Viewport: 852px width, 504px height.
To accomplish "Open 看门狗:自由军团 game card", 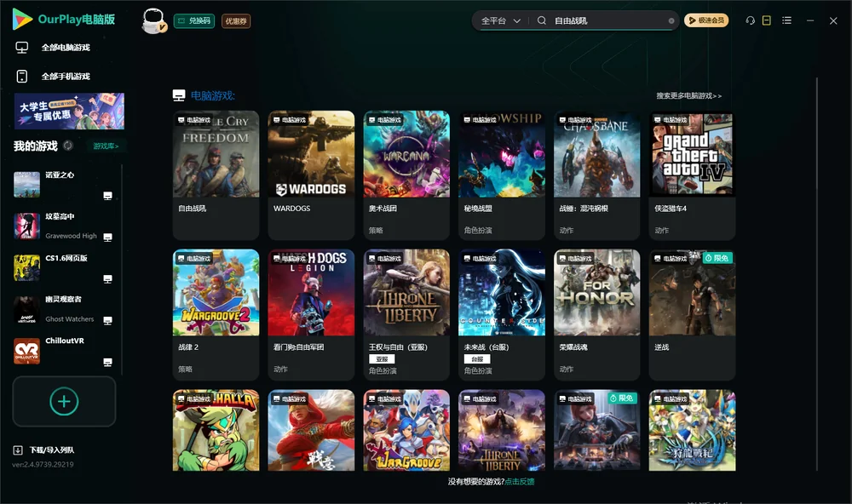I will pyautogui.click(x=311, y=314).
